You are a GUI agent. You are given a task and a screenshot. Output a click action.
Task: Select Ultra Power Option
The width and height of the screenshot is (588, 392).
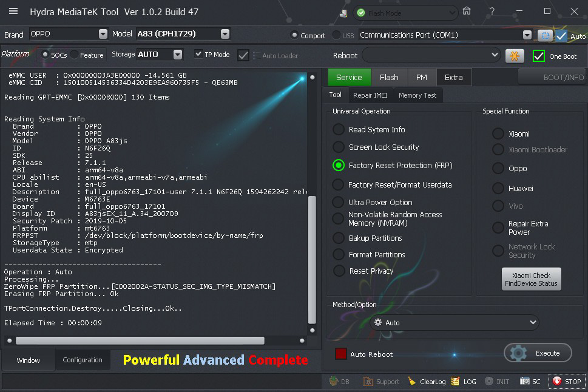pos(338,202)
